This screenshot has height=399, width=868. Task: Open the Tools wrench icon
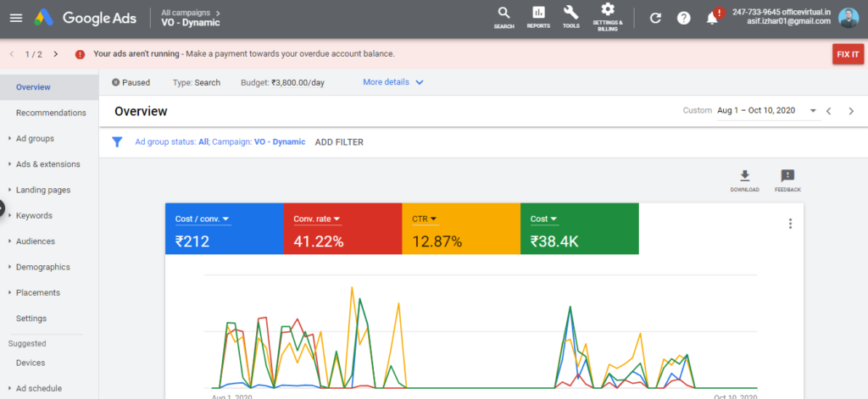point(570,18)
